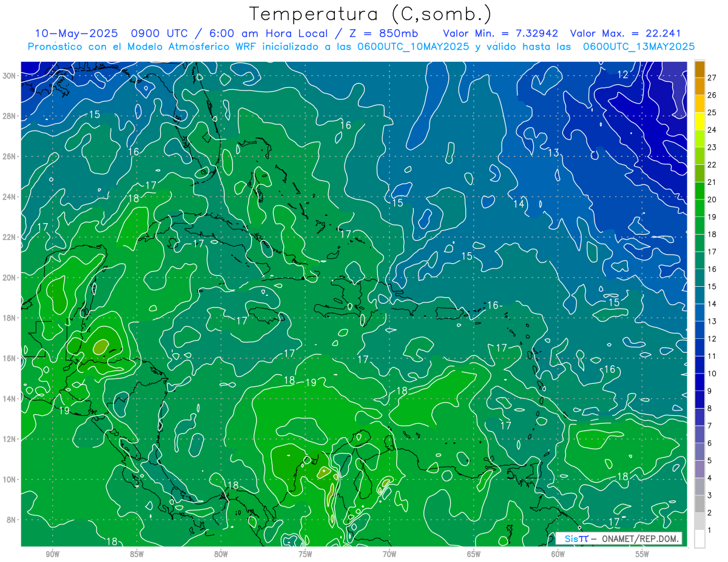The image size is (728, 562).
Task: Click the lime swatch between 23 and 24
Action: pyautogui.click(x=699, y=139)
